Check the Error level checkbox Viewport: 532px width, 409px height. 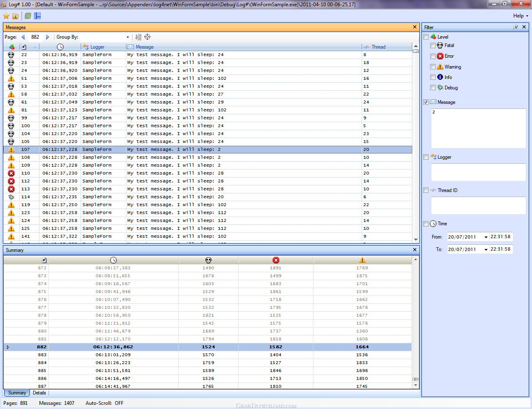click(x=433, y=56)
